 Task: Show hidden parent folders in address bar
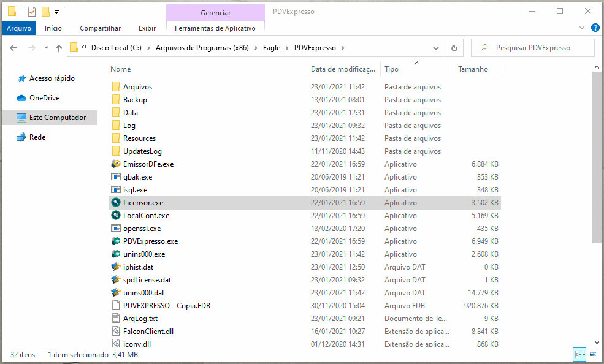(84, 47)
